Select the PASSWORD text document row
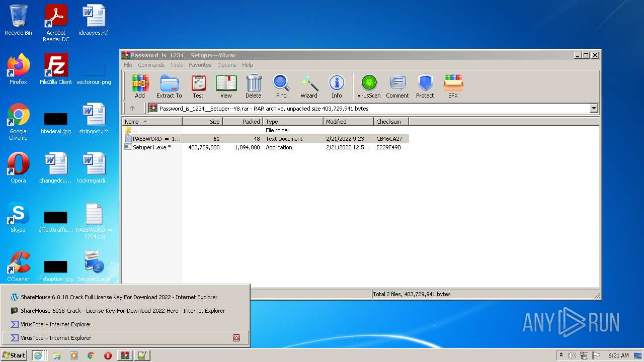 (266, 139)
